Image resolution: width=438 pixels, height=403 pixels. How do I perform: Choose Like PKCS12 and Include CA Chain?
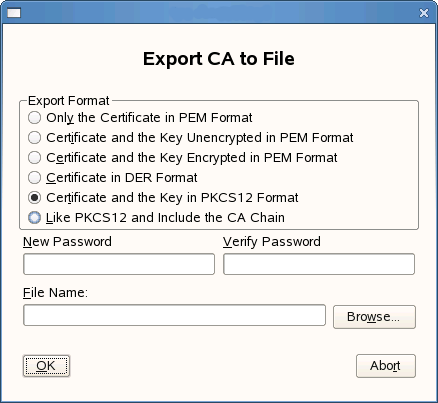[x=156, y=218]
